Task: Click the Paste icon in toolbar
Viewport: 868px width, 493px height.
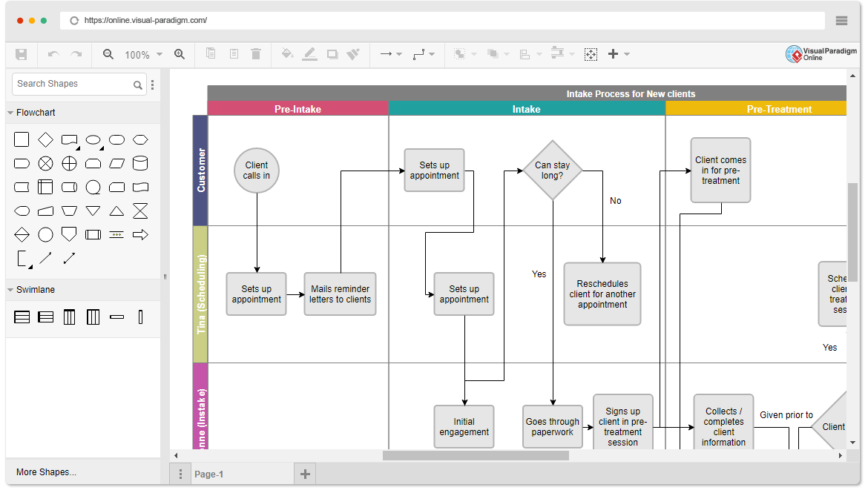Action: pos(234,53)
